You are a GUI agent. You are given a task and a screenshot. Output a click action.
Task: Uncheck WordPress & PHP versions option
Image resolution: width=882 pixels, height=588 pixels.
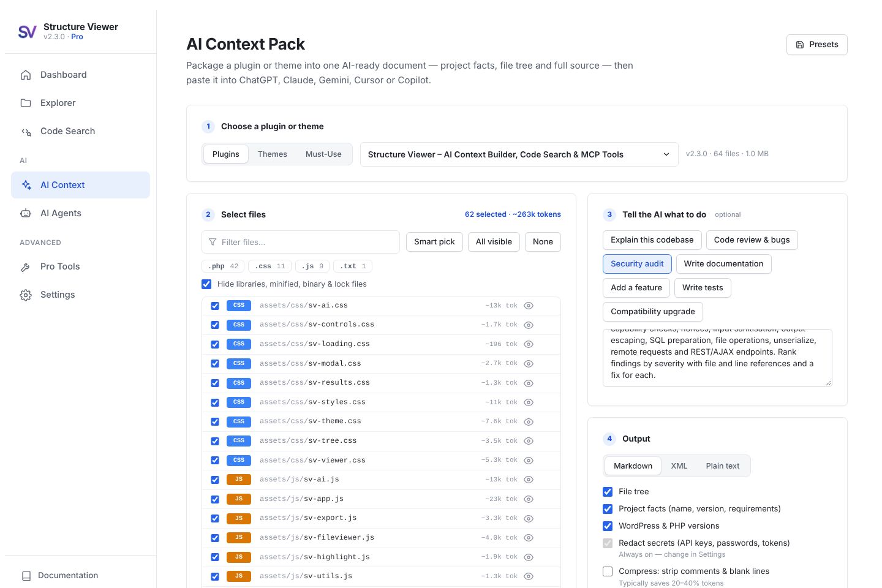pyautogui.click(x=608, y=526)
